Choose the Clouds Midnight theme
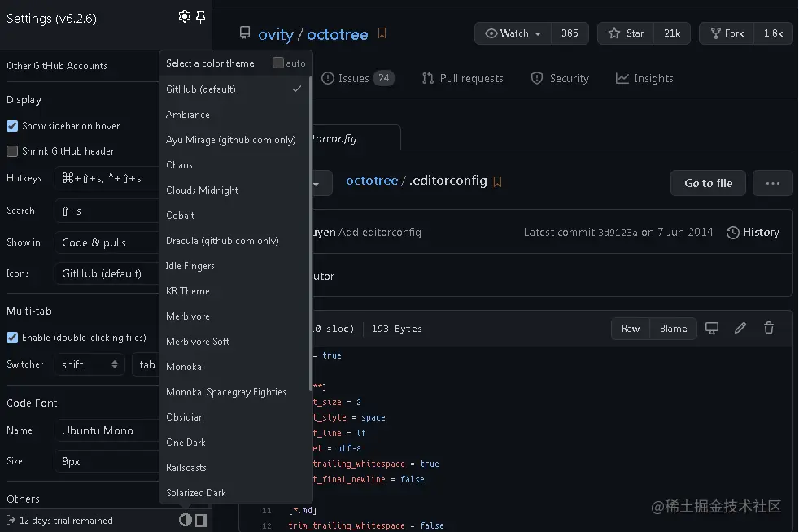799x532 pixels. click(234, 190)
